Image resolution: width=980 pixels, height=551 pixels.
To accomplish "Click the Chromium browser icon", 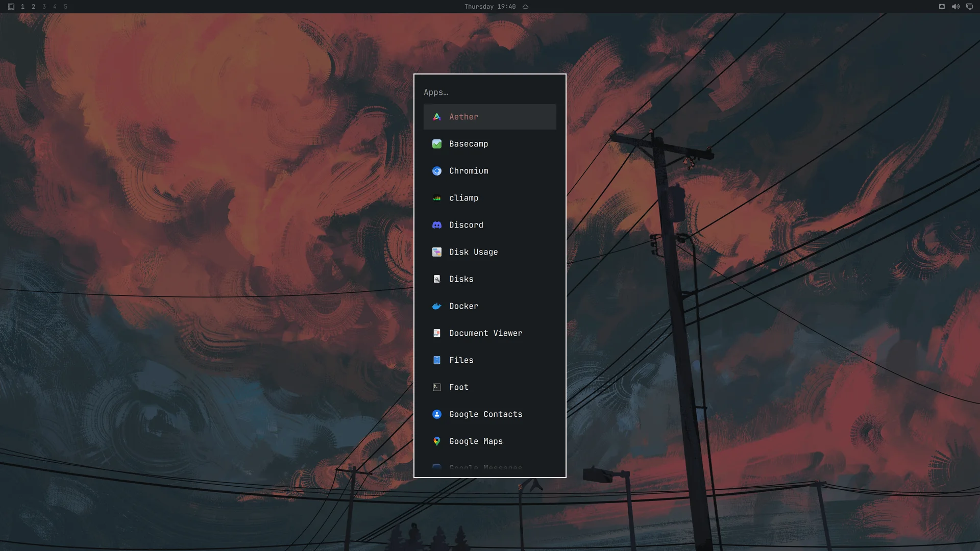I will point(437,171).
